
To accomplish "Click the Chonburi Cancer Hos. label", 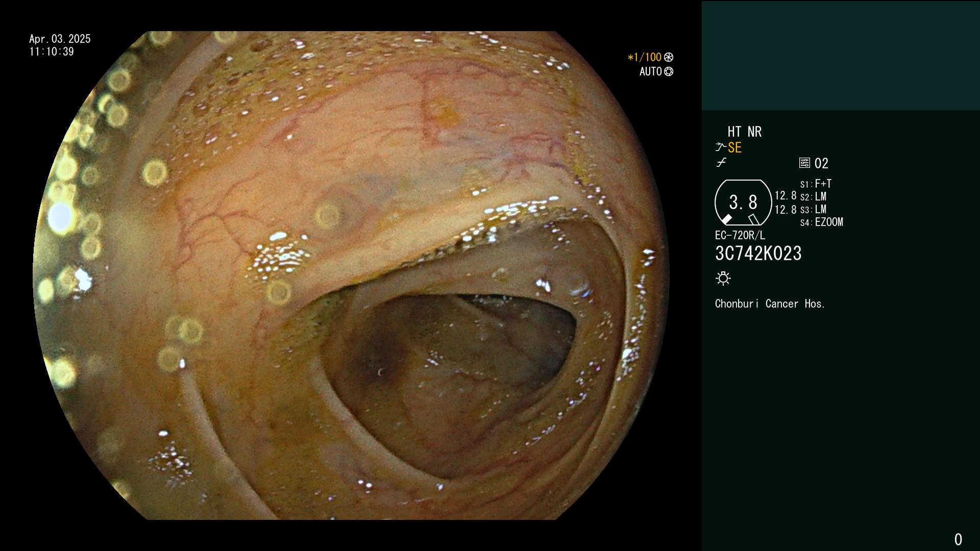I will click(770, 304).
